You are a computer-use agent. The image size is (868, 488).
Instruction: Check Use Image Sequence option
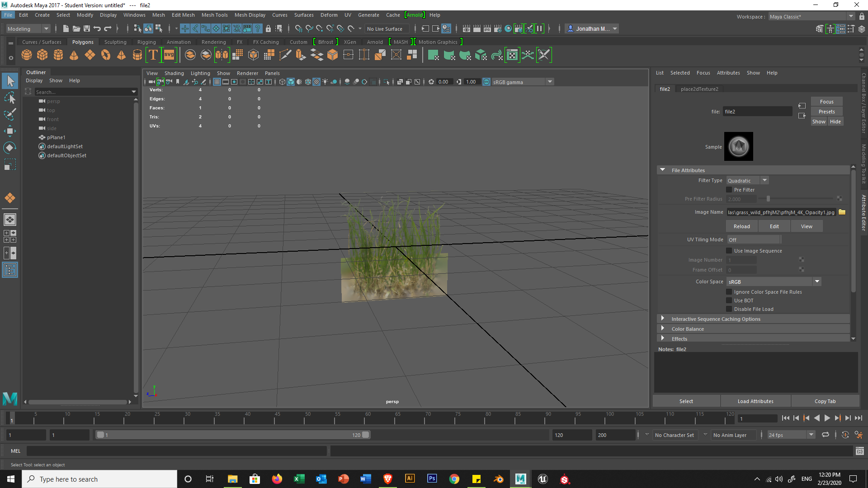coord(729,251)
